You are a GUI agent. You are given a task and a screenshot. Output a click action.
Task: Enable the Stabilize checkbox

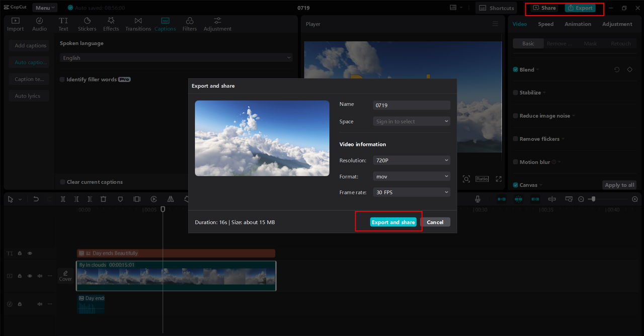tap(516, 93)
